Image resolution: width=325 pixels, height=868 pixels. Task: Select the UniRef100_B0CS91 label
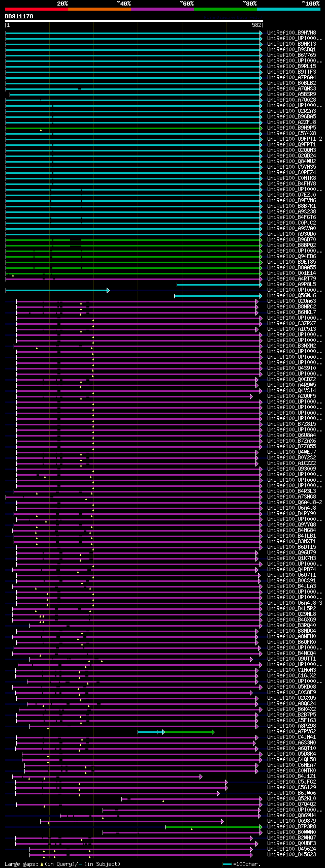point(291,580)
